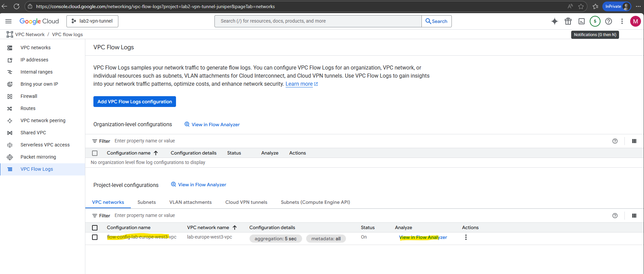Open filter help for project-level table
Image resolution: width=644 pixels, height=274 pixels.
[615, 216]
